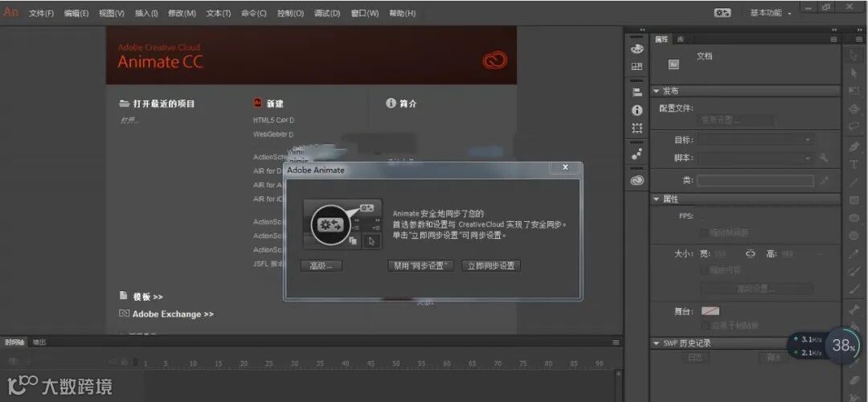Image resolution: width=868 pixels, height=402 pixels.
Task: Click the 类 input field
Action: (x=755, y=181)
